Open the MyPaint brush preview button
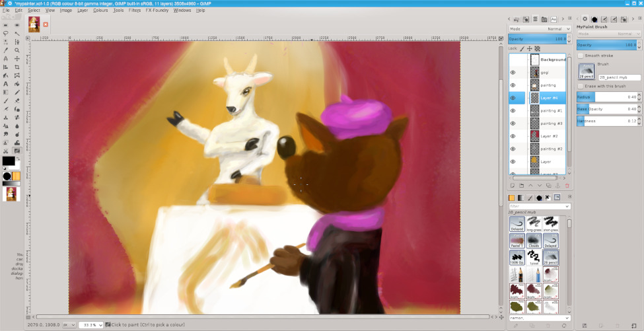 coord(587,71)
